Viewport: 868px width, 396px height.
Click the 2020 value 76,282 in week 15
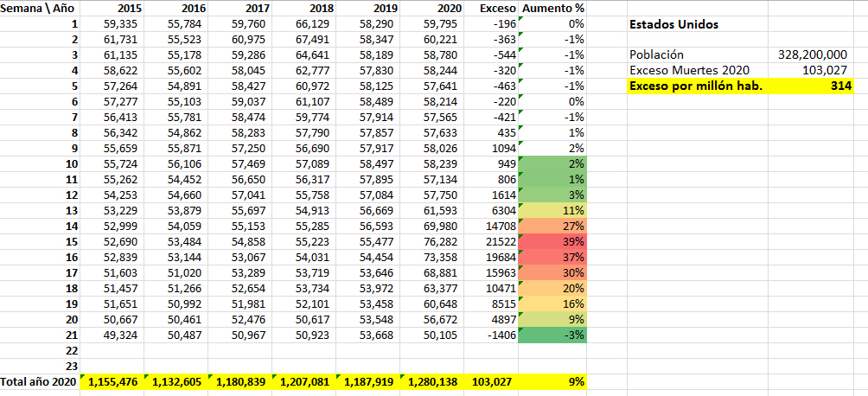[x=431, y=241]
